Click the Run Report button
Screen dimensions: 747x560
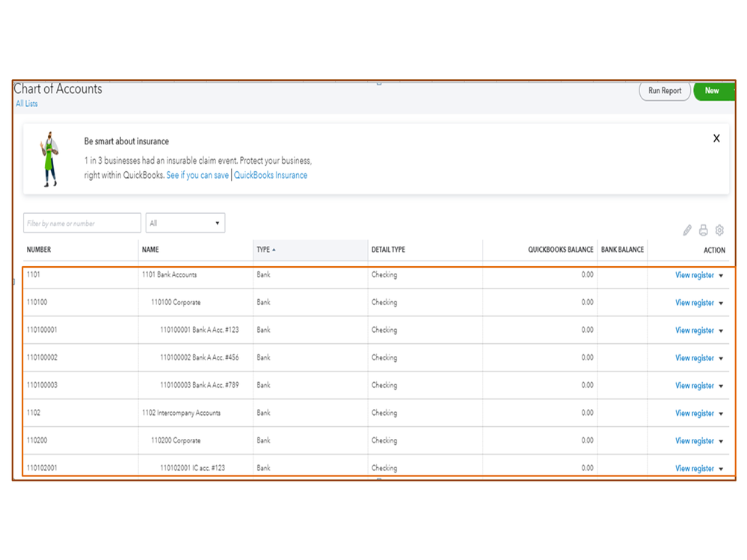pos(664,90)
